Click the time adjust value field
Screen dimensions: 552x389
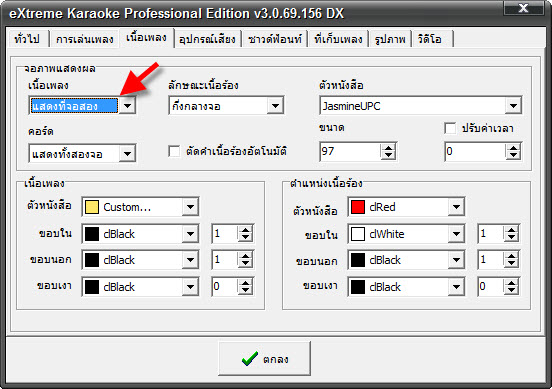point(475,151)
